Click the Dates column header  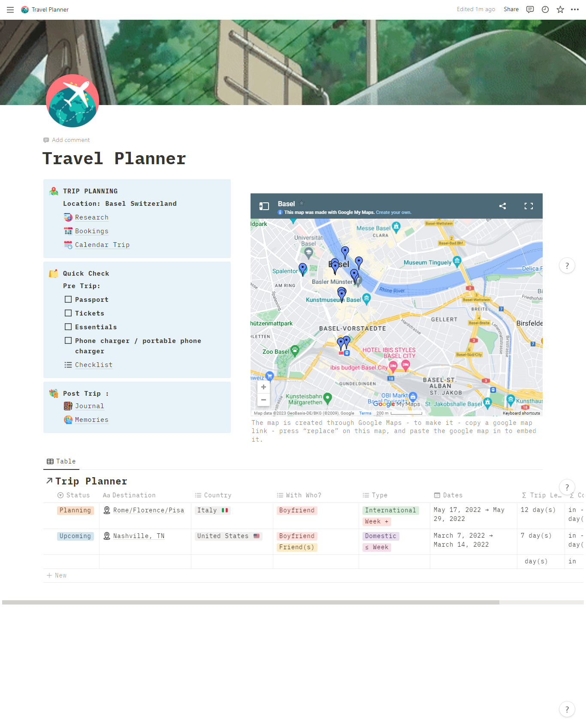pyautogui.click(x=448, y=495)
